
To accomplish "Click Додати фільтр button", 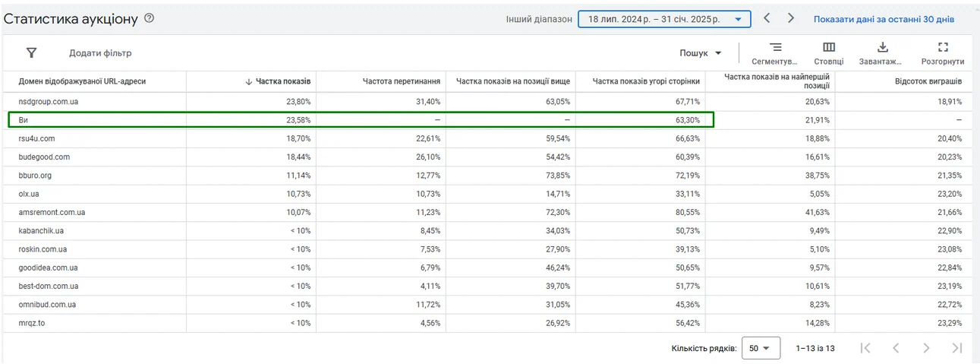I will (100, 53).
